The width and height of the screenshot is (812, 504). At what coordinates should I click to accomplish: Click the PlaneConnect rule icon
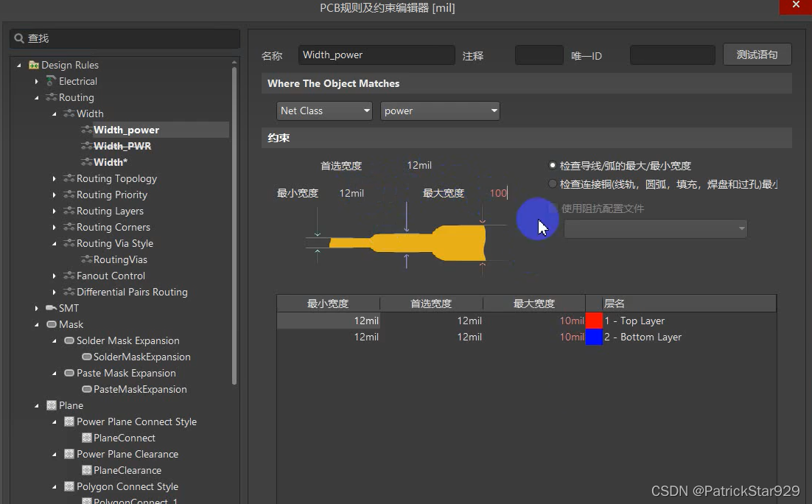tap(86, 438)
